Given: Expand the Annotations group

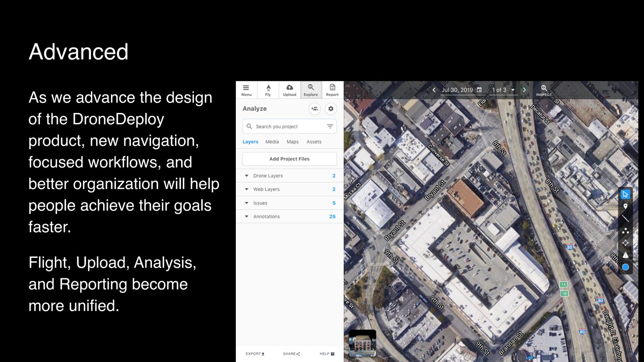Looking at the screenshot, I should pyautogui.click(x=289, y=216).
